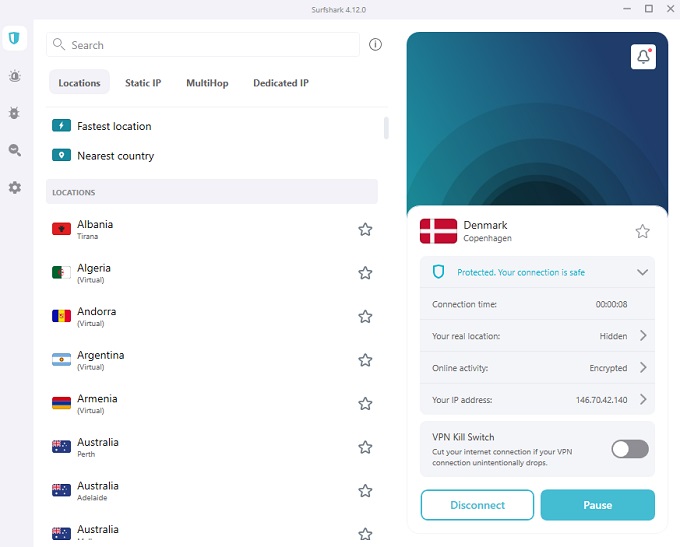Favorite Argentina with its star
The image size is (680, 547).
[365, 360]
